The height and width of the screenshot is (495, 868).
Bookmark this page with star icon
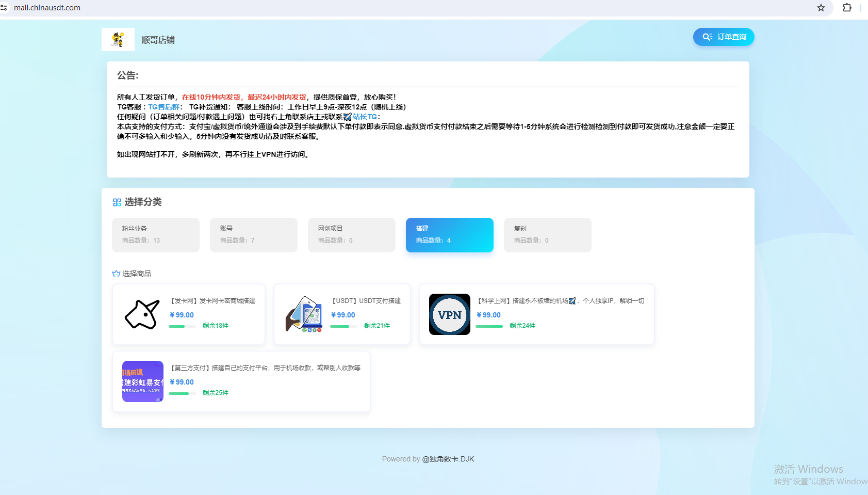click(x=821, y=8)
